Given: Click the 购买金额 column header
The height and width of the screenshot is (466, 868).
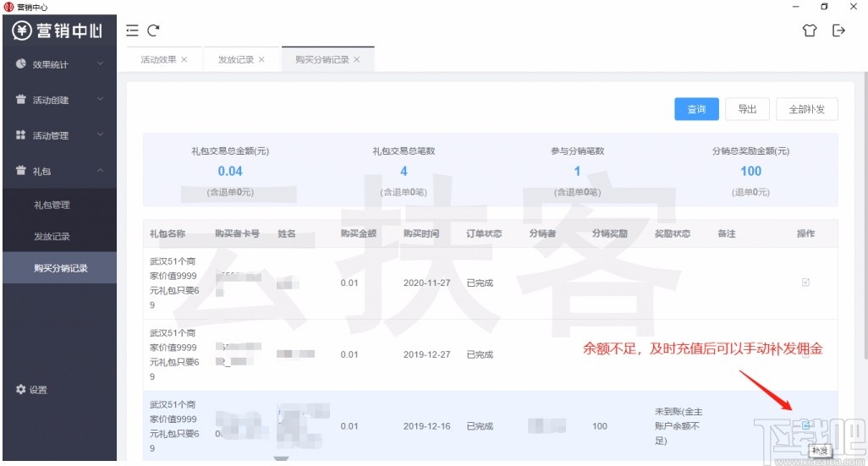Looking at the screenshot, I should [x=358, y=233].
